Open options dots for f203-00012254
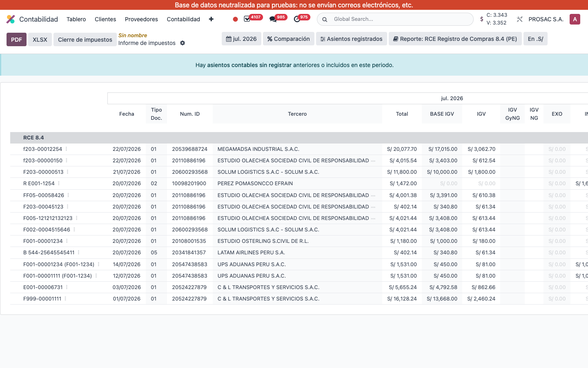The width and height of the screenshot is (588, 368). pyautogui.click(x=66, y=149)
